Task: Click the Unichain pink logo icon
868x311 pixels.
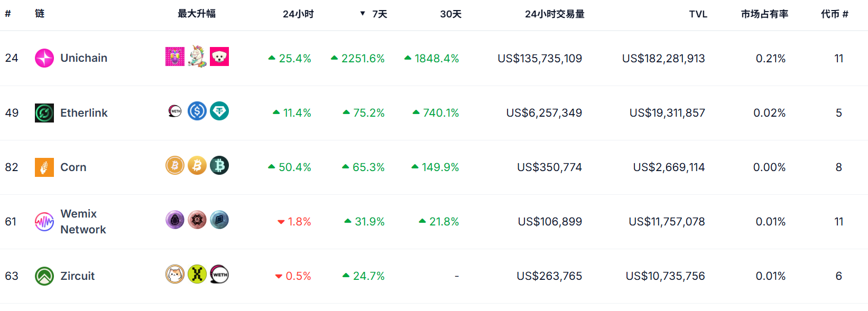Action: point(44,58)
